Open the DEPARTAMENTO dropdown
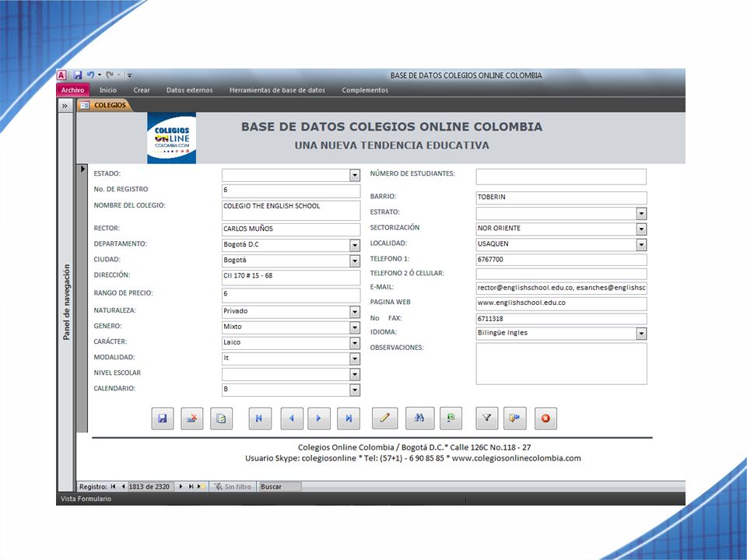 (355, 245)
